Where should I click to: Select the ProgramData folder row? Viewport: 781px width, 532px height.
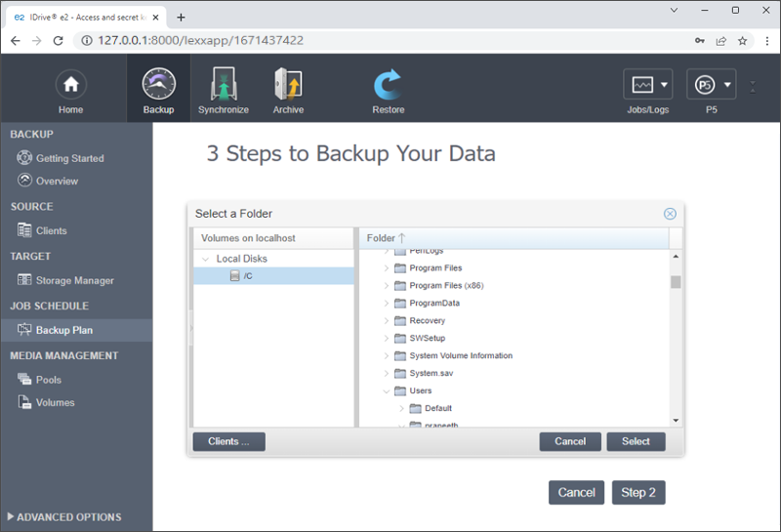514,303
